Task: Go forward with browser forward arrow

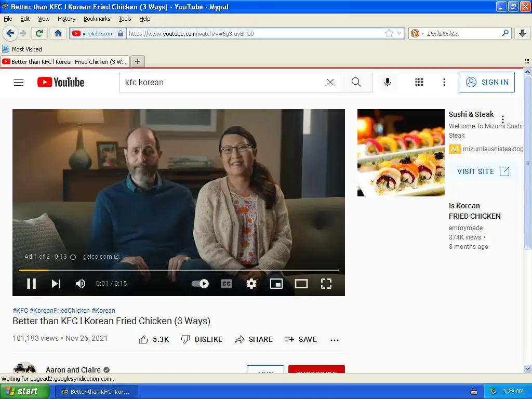Action: click(x=23, y=33)
